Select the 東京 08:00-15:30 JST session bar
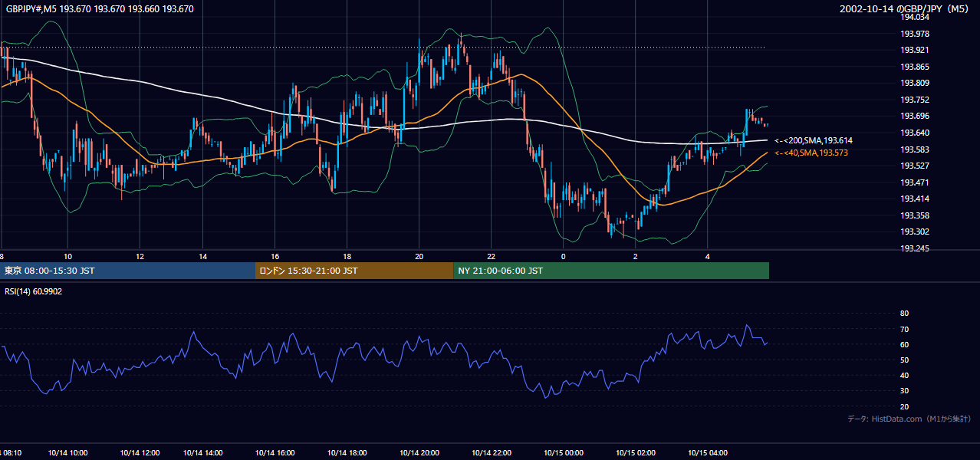This screenshot has height=460, width=980. (x=127, y=271)
